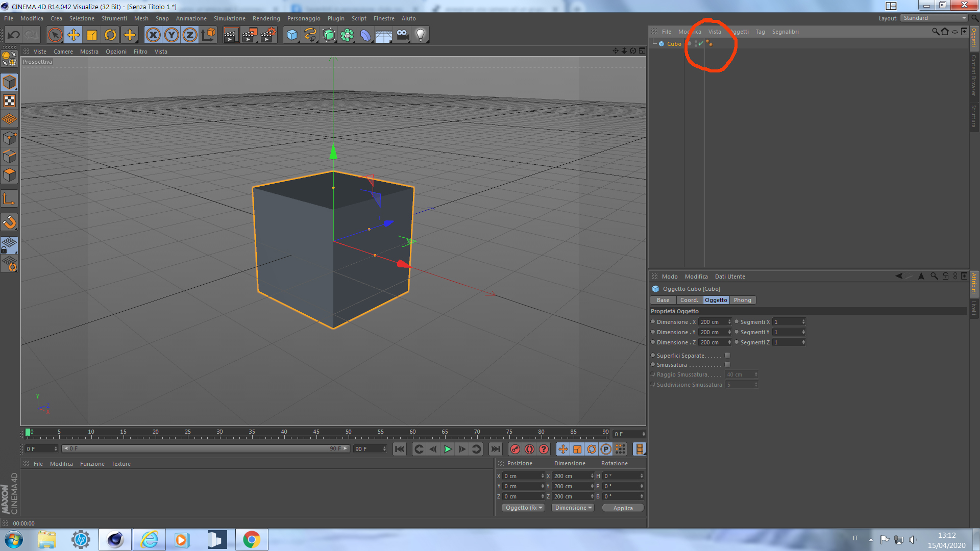Viewport: 980px width, 551px height.
Task: Toggle the Smussatura checkbox
Action: click(x=727, y=364)
